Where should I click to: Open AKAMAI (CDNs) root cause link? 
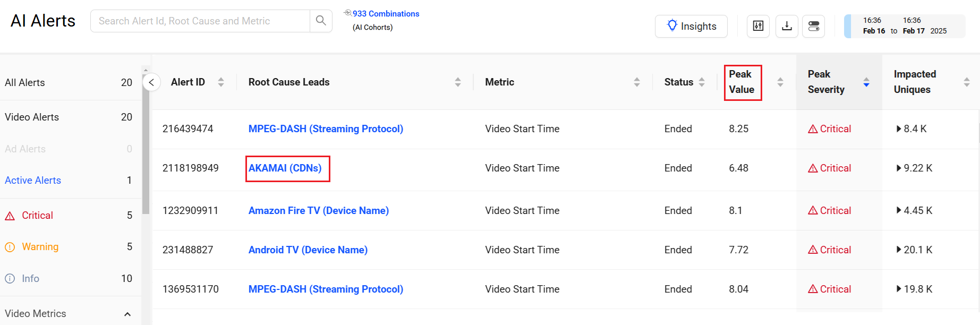tap(285, 168)
